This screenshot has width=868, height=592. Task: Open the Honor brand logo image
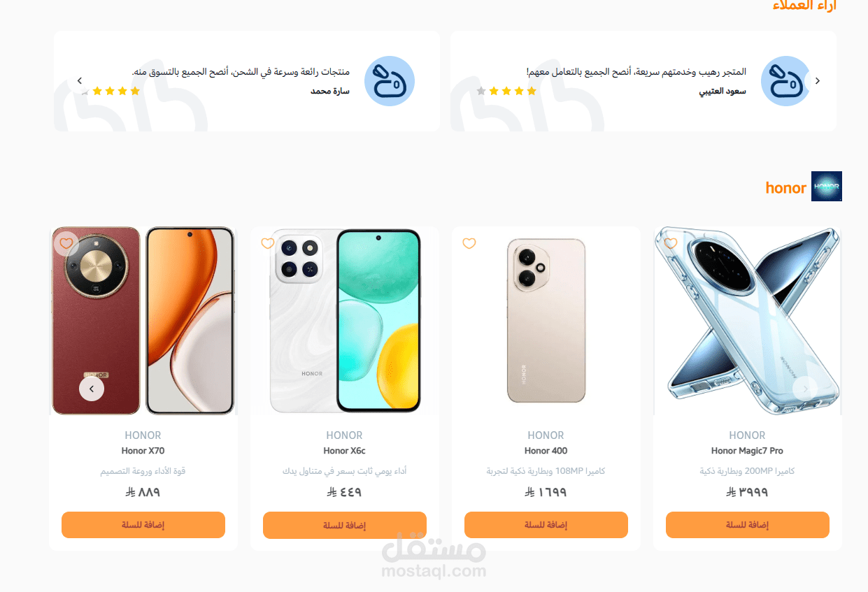pyautogui.click(x=827, y=186)
